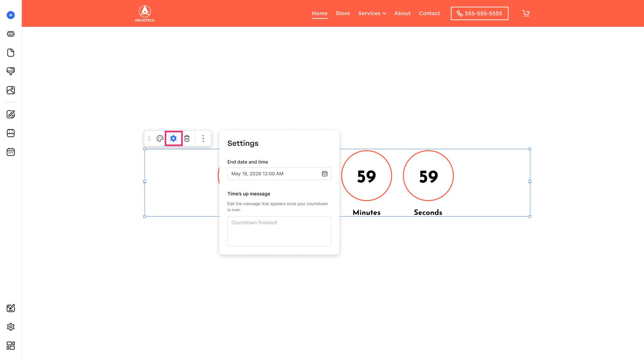
Task: Open the store icon in sidebar
Action: pyautogui.click(x=11, y=133)
